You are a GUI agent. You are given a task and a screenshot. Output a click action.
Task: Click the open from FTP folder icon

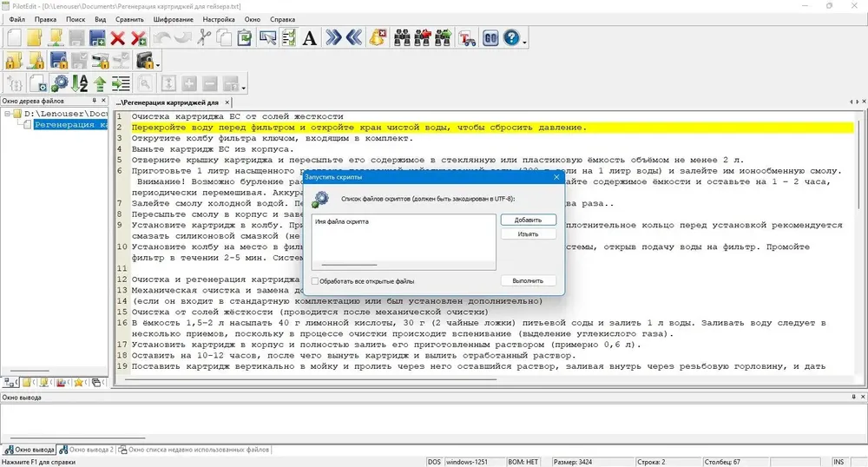[56, 37]
